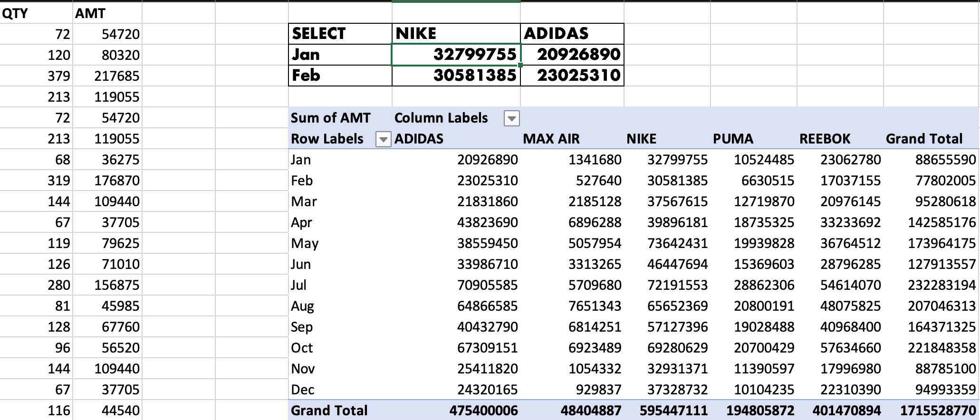Click the Oct REEBOK value 57634660
Image resolution: width=980 pixels, height=420 pixels.
[x=840, y=348]
